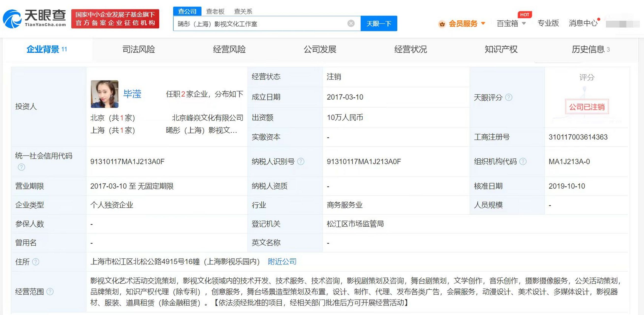Image resolution: width=644 pixels, height=315 pixels.
Task: Select the 查关系 search tab
Action: [243, 11]
